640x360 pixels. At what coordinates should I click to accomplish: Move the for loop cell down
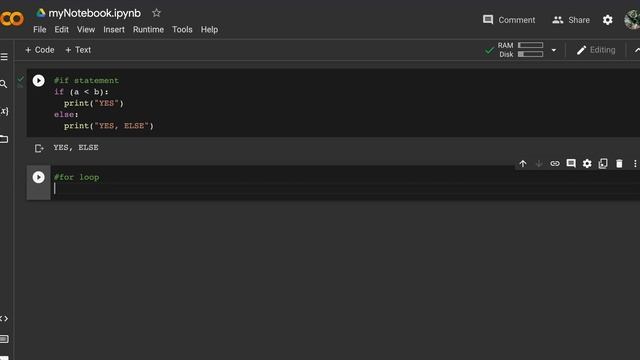click(539, 164)
